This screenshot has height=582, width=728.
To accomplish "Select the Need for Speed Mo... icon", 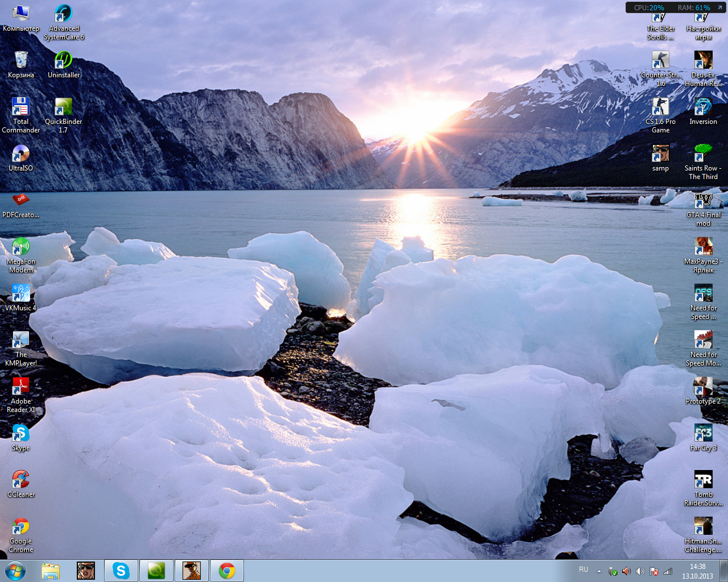I will pos(704,348).
